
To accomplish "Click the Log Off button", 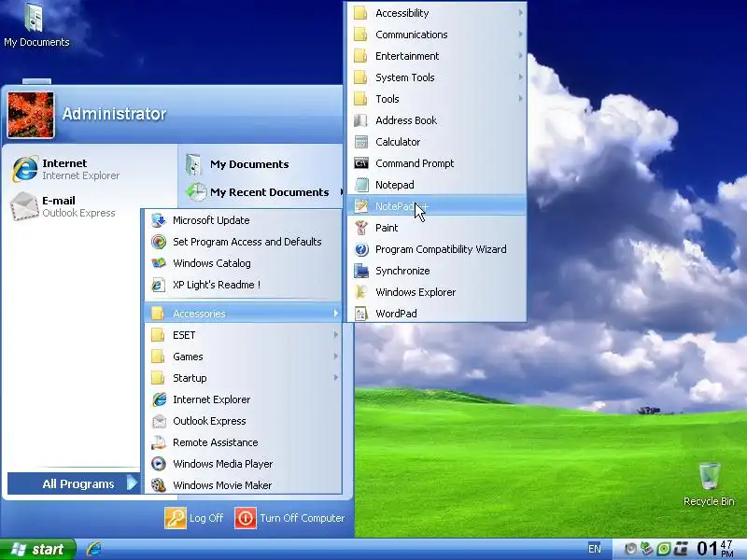I will (x=194, y=518).
